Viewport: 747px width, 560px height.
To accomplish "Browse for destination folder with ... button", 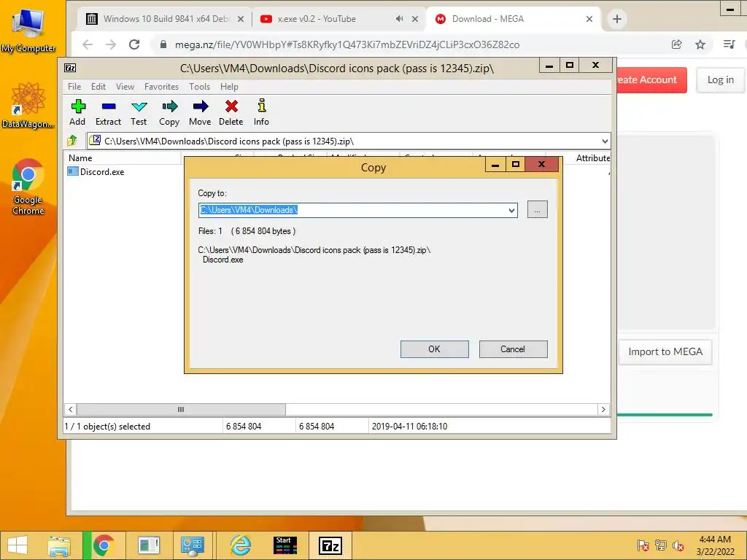I will [x=538, y=209].
